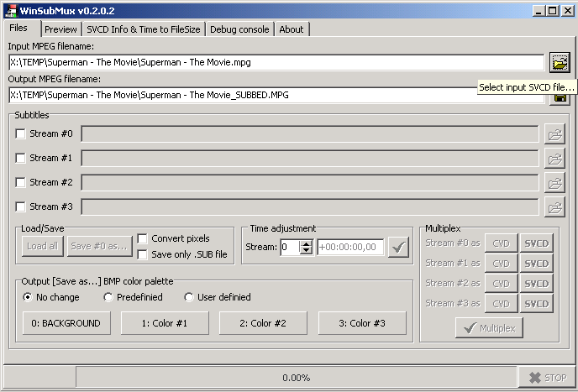Image resolution: width=578 pixels, height=392 pixels.
Task: Browse for Stream #3 subtitle file
Action: (554, 207)
